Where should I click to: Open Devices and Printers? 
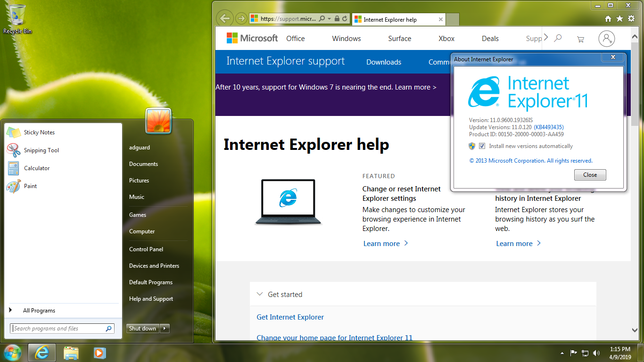coord(154,266)
